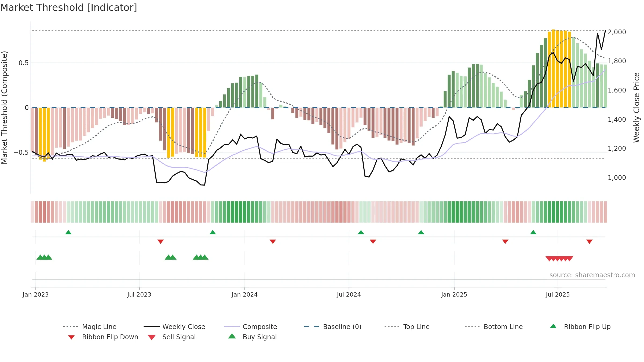This screenshot has width=644, height=362.
Task: Click the 0.5 composite axis tick label
Action: click(24, 63)
